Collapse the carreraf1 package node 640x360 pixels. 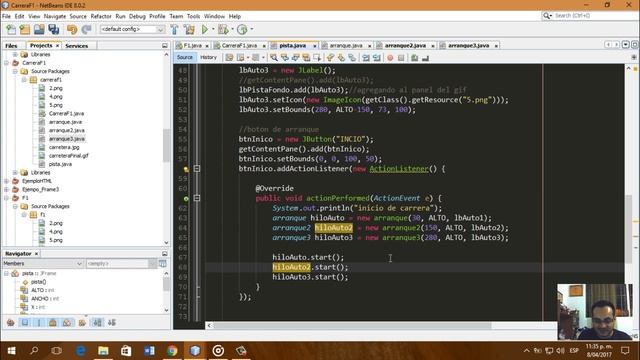click(24, 80)
